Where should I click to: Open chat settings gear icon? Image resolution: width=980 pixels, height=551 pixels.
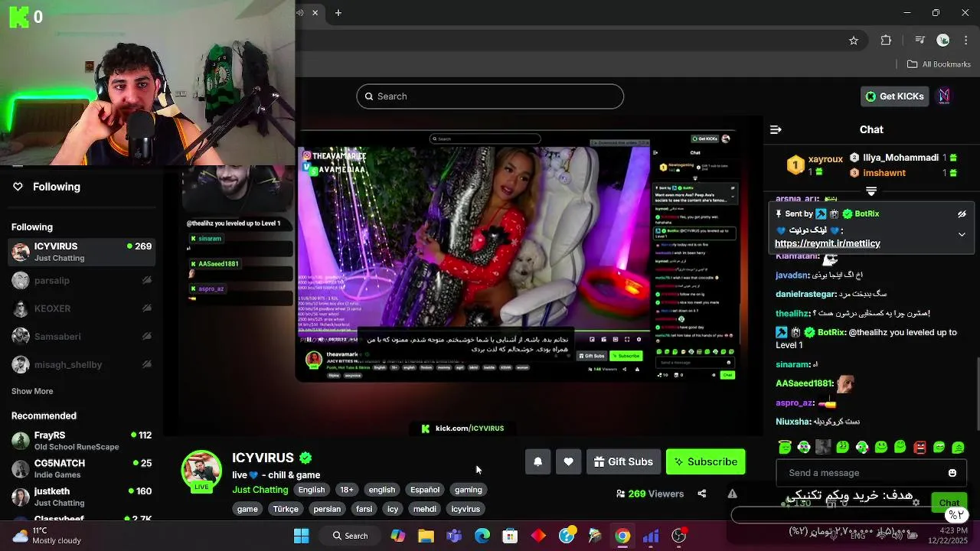[916, 503]
